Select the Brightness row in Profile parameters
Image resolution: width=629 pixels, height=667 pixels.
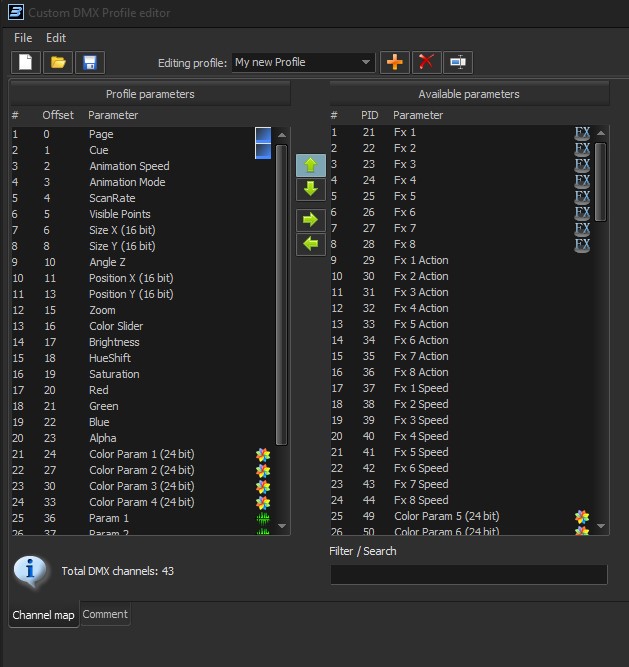click(114, 342)
